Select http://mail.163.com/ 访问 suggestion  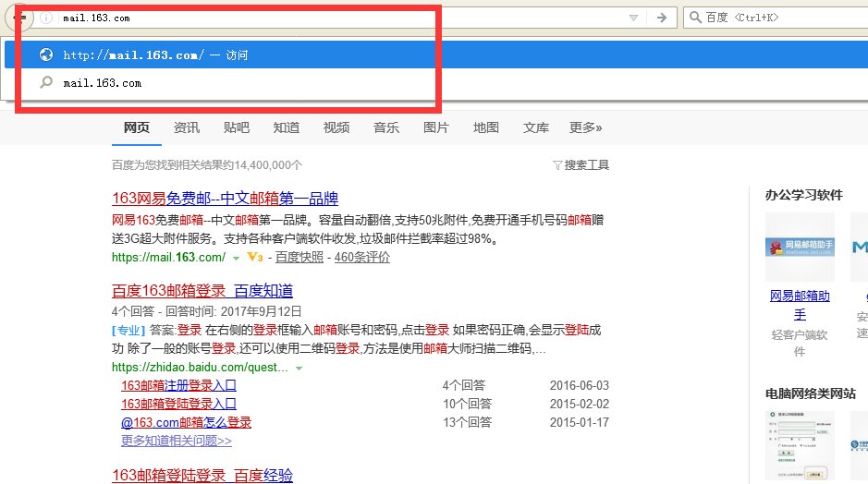(155, 55)
